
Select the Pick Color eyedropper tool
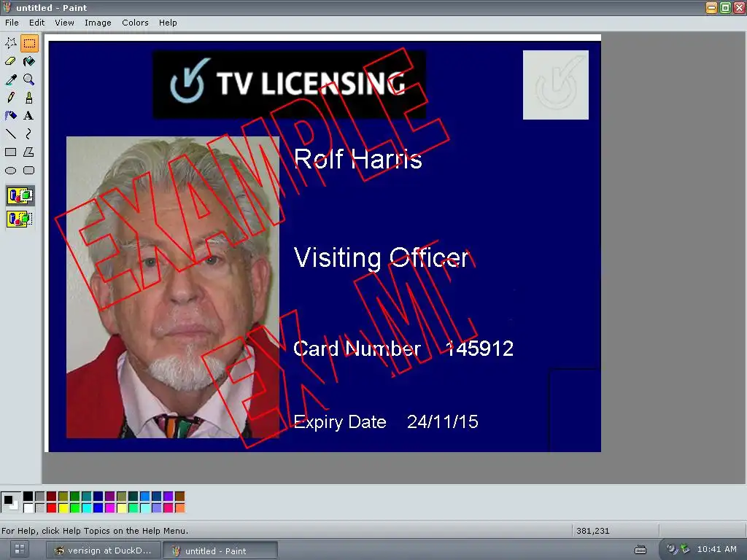click(x=10, y=79)
